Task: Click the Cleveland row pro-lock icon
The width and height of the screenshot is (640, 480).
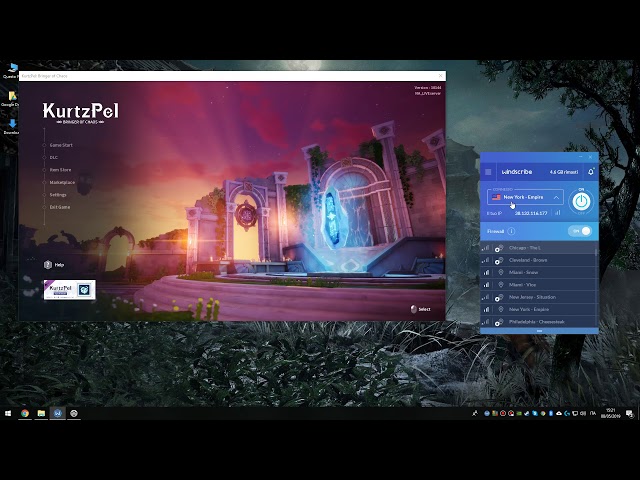Action: (499, 260)
